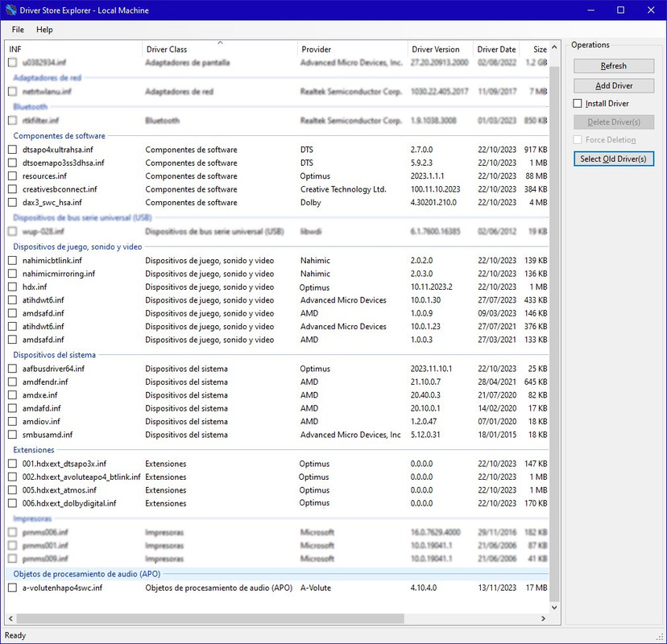The width and height of the screenshot is (667, 644).
Task: Select the dtsapo4xultrahsa.inf file name
Action: [x=57, y=150]
